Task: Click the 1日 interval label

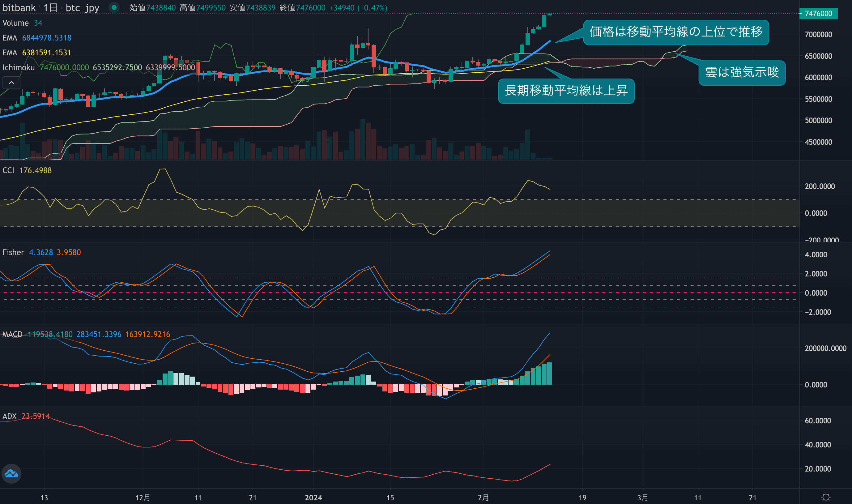Action: coord(50,7)
